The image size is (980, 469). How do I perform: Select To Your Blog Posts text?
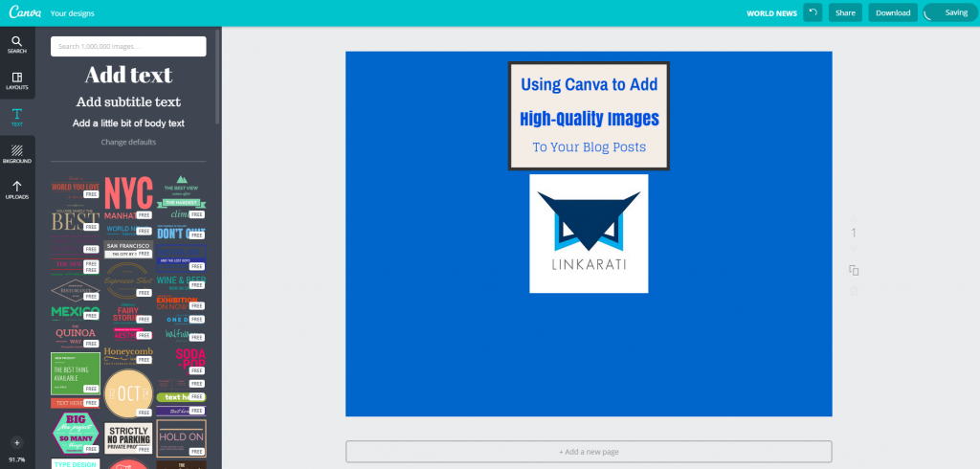589,147
